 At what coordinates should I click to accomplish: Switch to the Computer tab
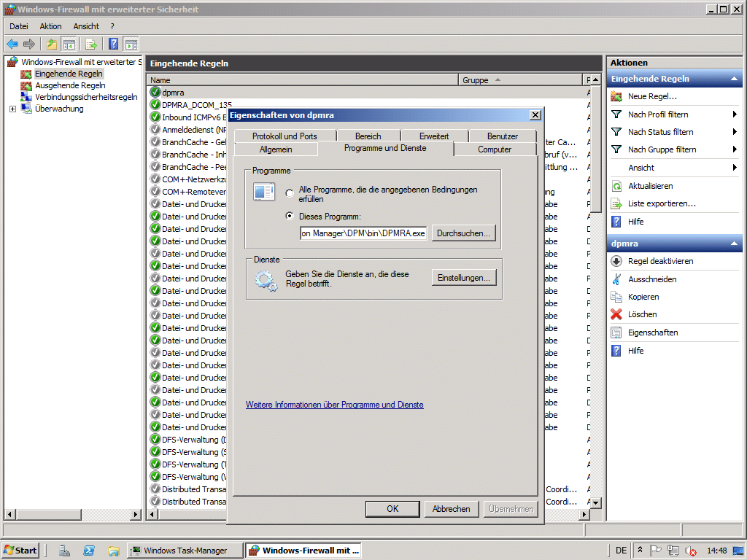click(495, 149)
